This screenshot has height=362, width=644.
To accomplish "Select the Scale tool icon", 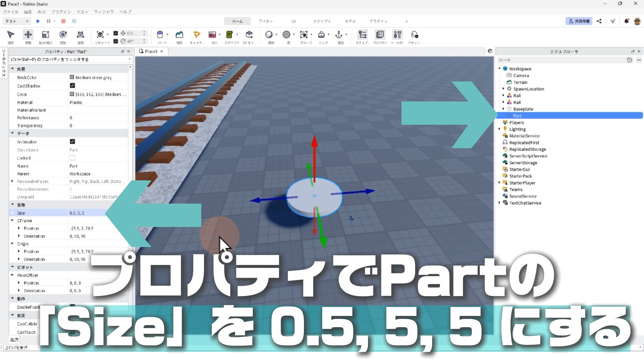I will pos(45,35).
